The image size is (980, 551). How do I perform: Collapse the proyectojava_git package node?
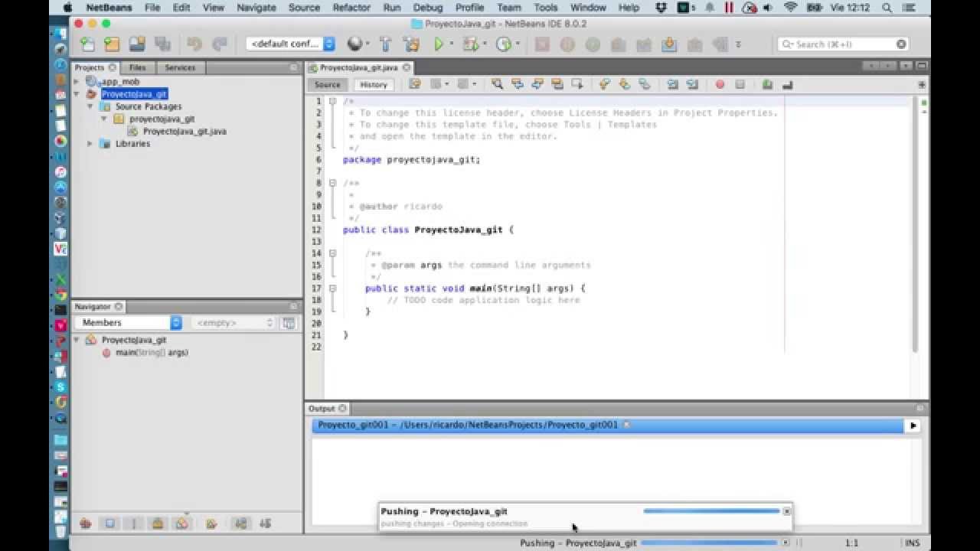coord(103,119)
